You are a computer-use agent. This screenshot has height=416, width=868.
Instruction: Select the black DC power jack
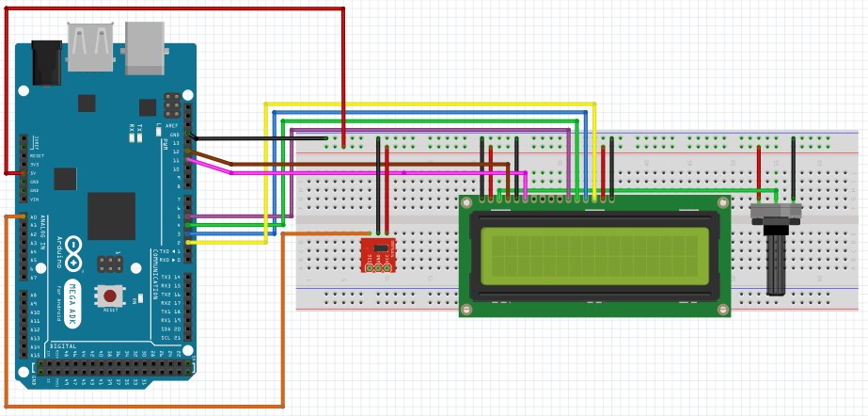46,63
